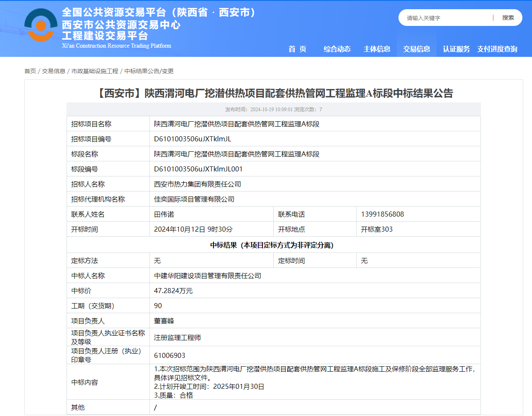
Task: Click the 质量: 合格 line
Action: (174, 396)
